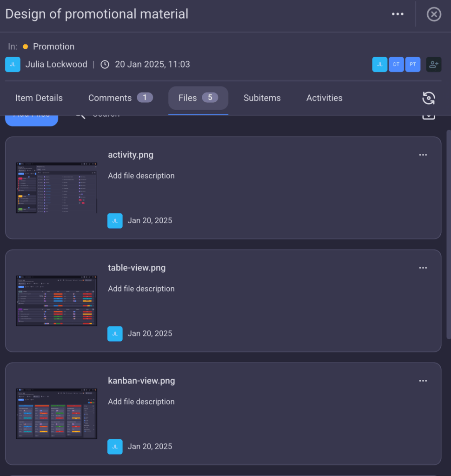Open the add assignee icon
Viewport: 451px width, 476px height.
click(x=433, y=65)
